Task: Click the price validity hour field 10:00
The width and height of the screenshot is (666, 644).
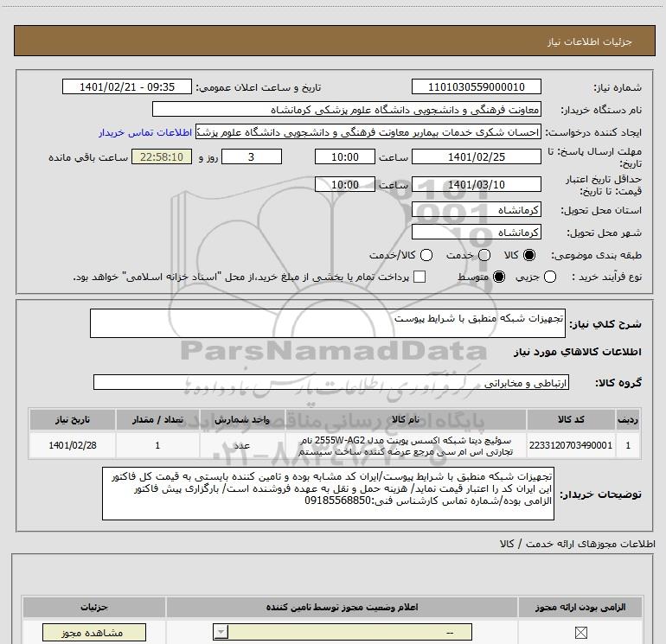Action: [345, 185]
